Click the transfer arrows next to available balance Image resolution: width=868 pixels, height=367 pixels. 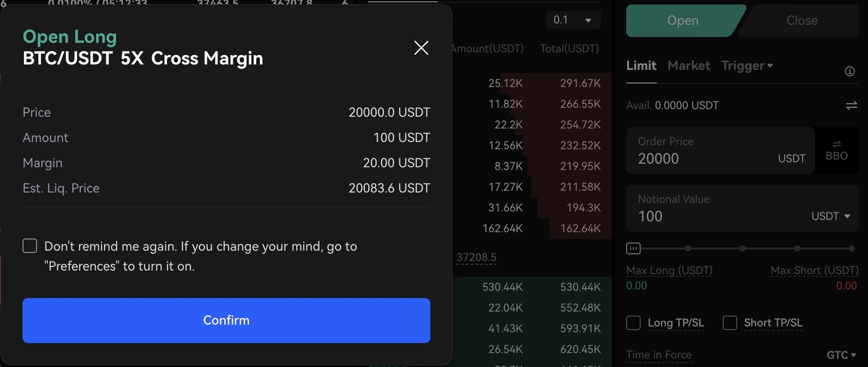(x=851, y=106)
